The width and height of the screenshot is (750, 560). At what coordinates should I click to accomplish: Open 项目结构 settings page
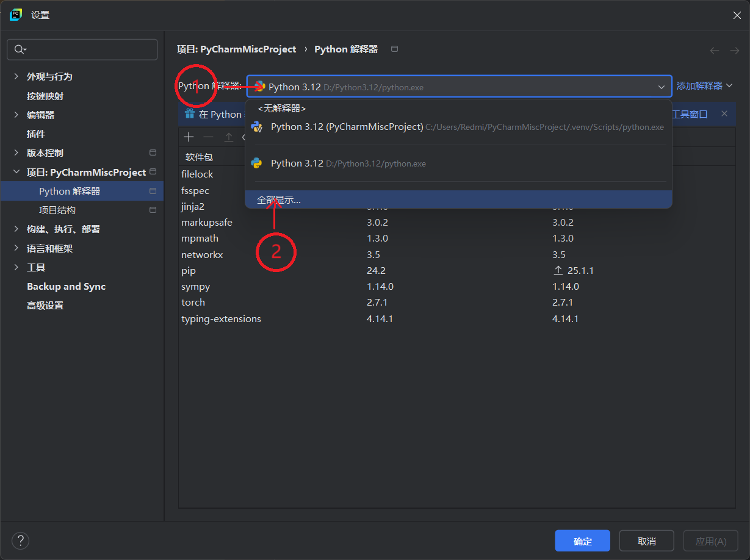point(57,210)
